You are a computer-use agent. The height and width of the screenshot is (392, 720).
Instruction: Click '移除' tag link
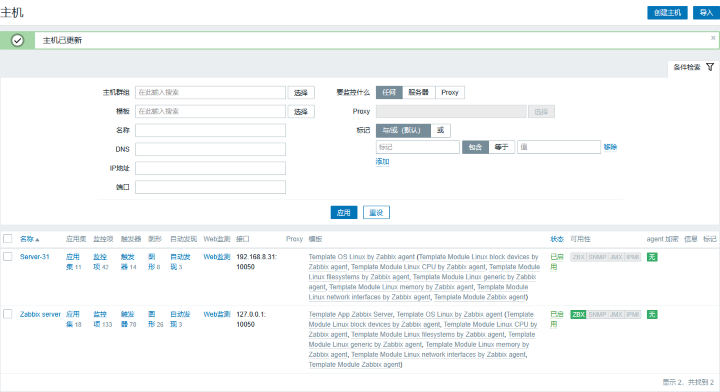[x=610, y=147]
